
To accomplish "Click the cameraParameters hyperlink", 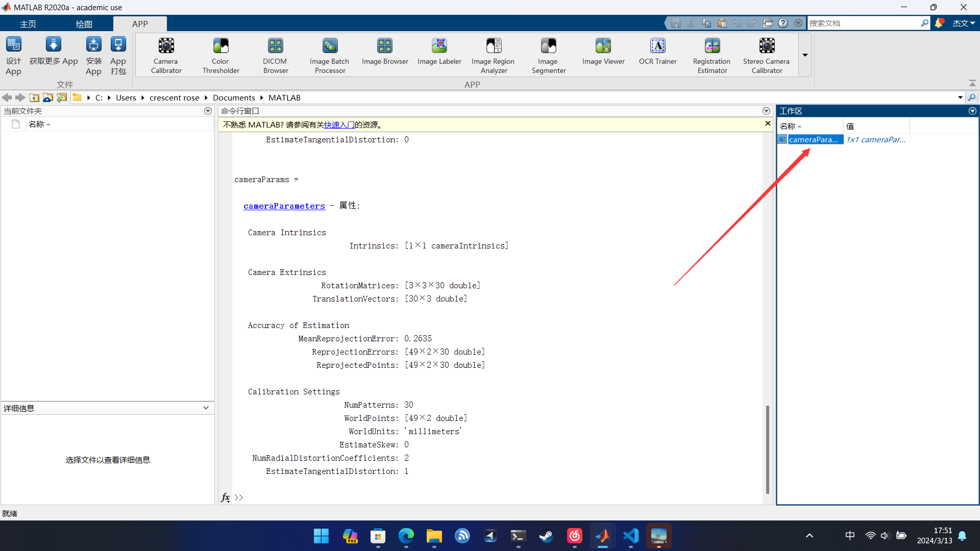I will (284, 206).
